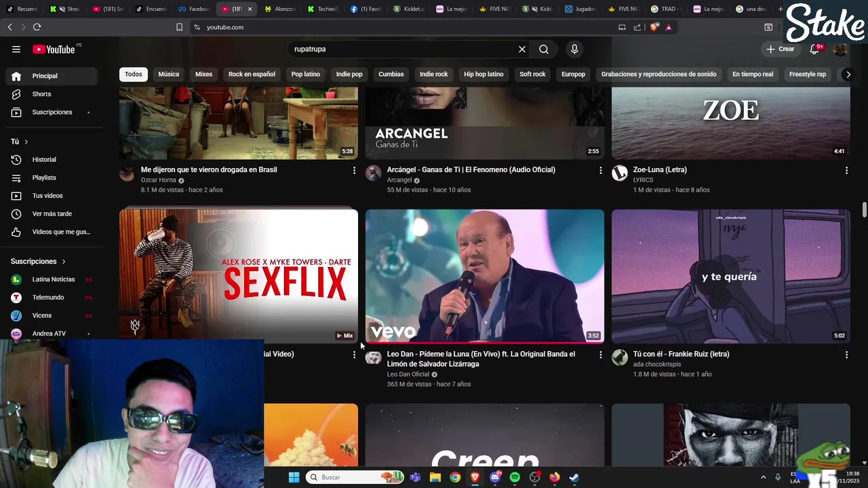Go back in the browser
This screenshot has width=868, height=488.
pos(9,27)
